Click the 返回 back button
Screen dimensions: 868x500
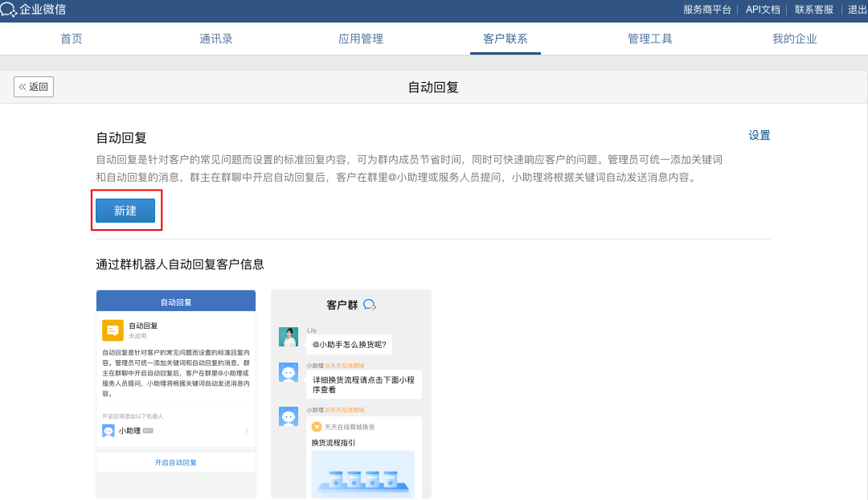pyautogui.click(x=34, y=87)
